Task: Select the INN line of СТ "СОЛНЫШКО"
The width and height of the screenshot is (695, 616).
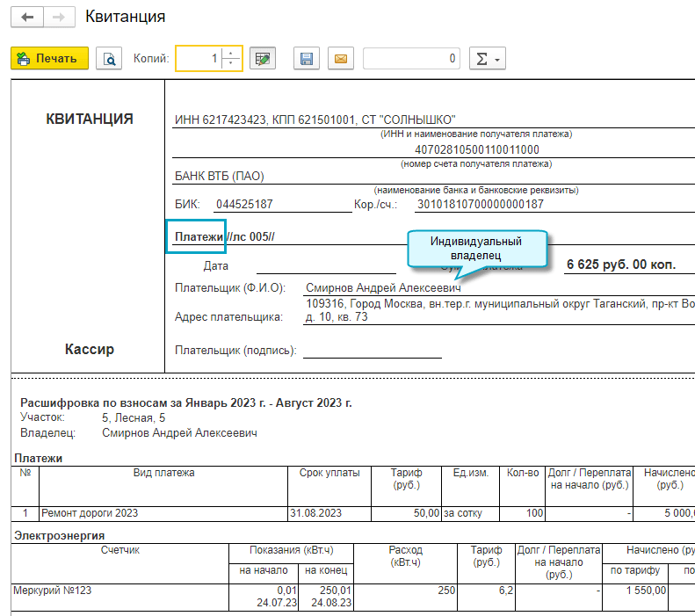Action: 315,120
